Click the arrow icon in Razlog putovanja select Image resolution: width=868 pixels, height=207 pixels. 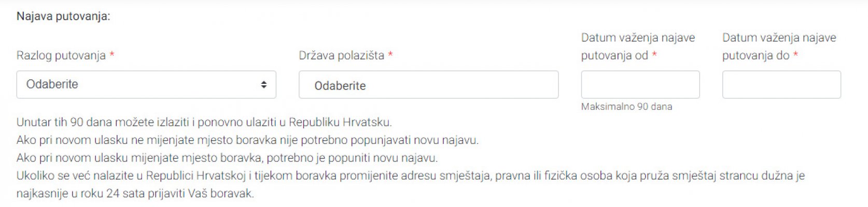[x=263, y=84]
